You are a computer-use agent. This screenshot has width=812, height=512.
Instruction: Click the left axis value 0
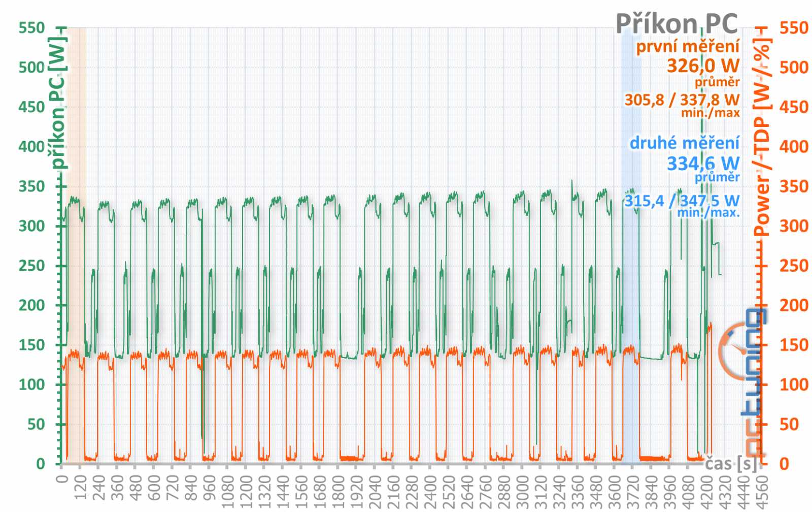pyautogui.click(x=41, y=463)
